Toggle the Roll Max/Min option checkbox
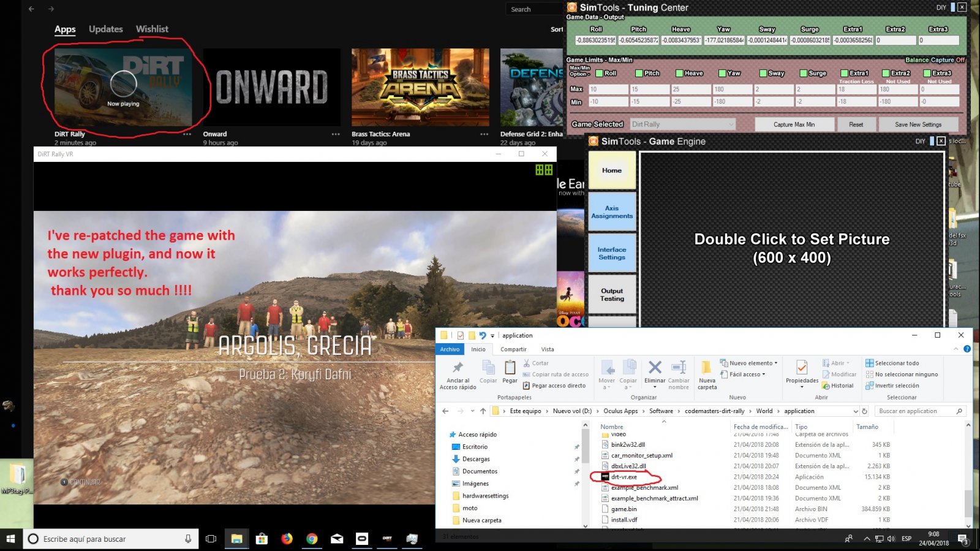Image resolution: width=980 pixels, height=551 pixels. [x=599, y=74]
